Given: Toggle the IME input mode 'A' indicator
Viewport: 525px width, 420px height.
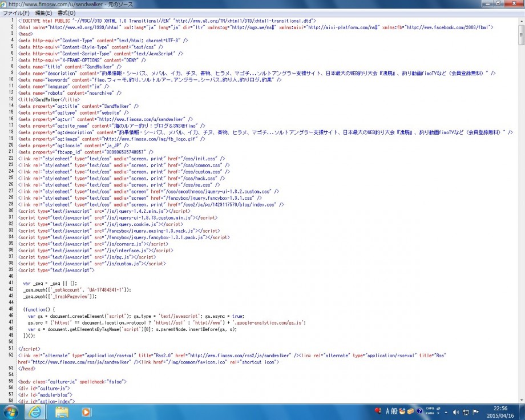Looking at the screenshot, I should (x=387, y=411).
